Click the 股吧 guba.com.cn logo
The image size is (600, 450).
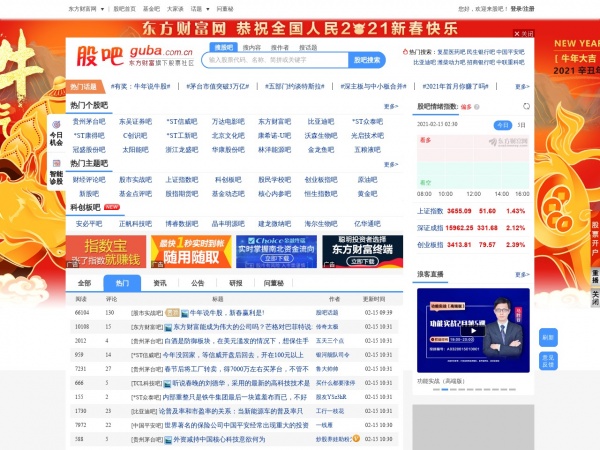[x=135, y=56]
